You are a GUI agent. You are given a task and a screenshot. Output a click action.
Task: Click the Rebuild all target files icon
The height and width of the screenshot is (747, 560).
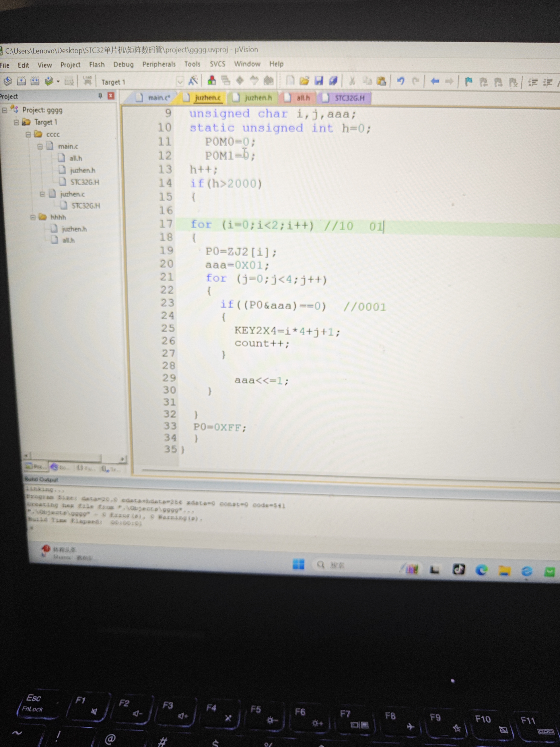click(x=35, y=81)
